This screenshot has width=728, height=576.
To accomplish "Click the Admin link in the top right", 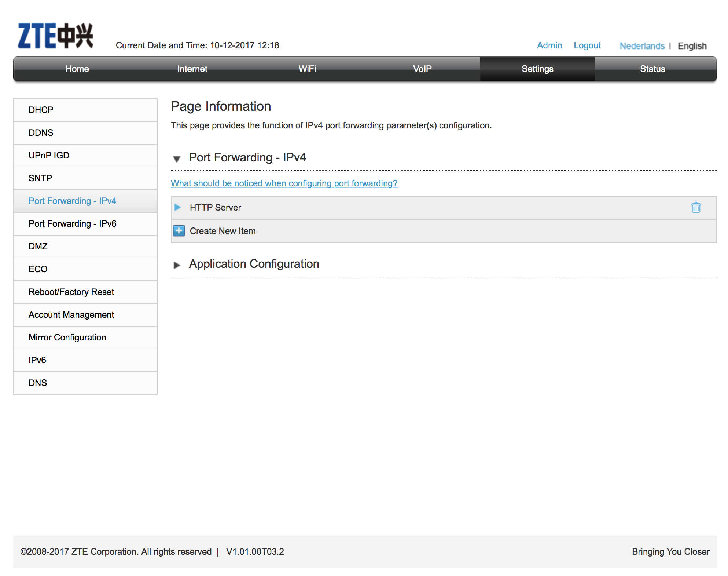I will coord(549,45).
